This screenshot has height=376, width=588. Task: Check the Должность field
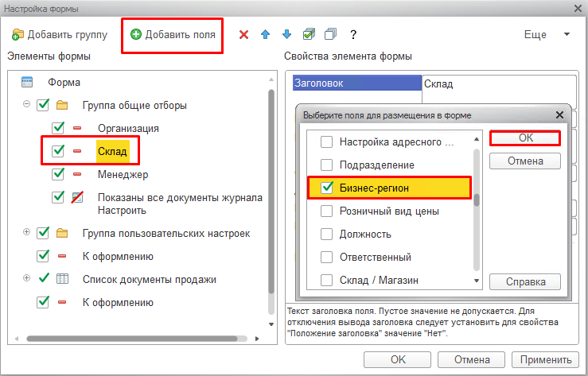point(327,234)
